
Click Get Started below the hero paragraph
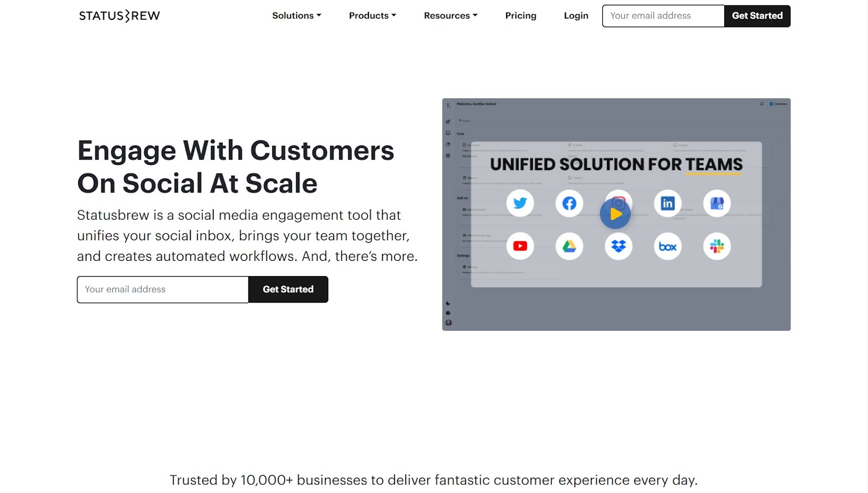tap(288, 290)
